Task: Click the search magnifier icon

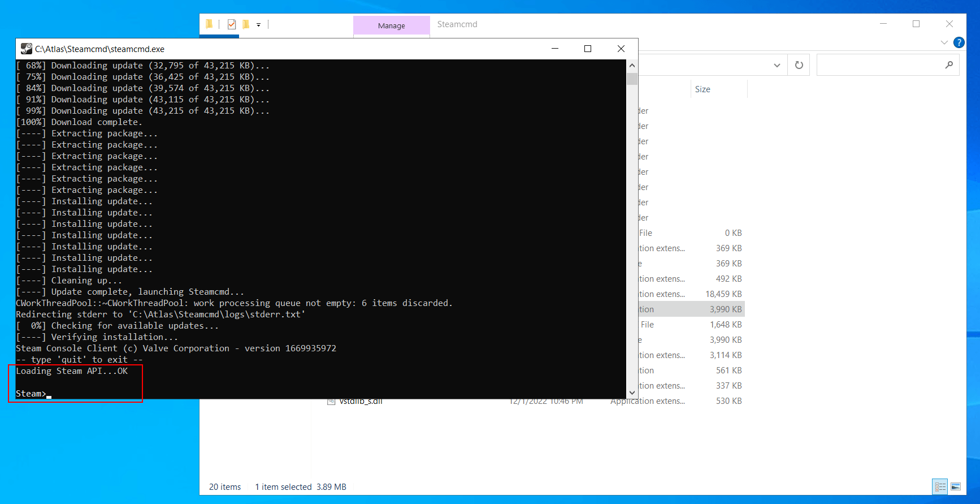Action: [949, 65]
